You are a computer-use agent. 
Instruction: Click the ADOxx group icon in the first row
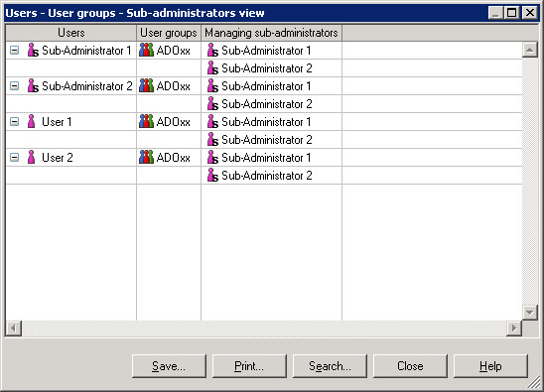point(146,50)
